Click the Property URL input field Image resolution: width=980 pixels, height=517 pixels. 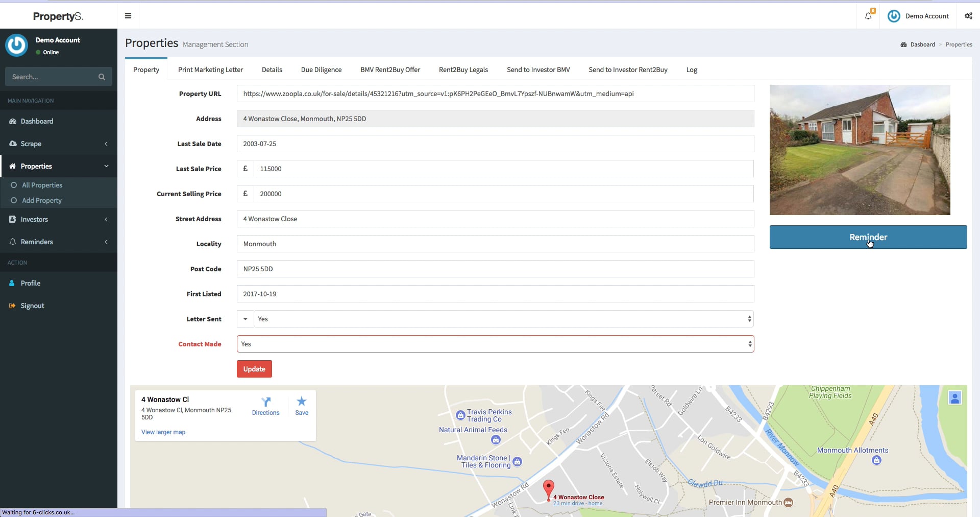496,93
